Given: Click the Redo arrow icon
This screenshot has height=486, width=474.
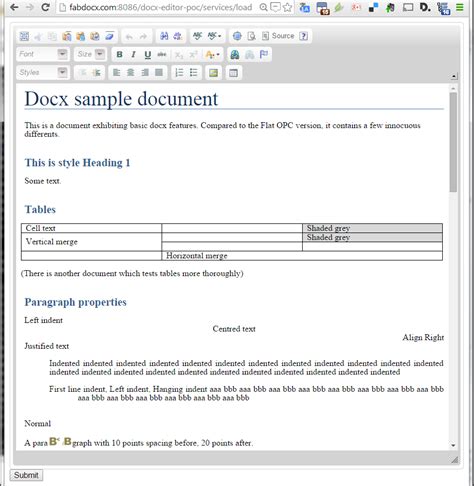Looking at the screenshot, I should [143, 36].
